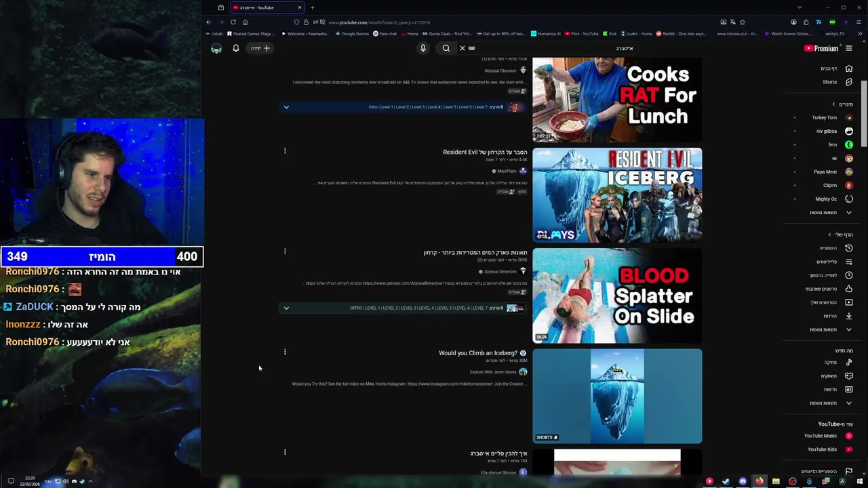This screenshot has width=868, height=488.
Task: Click the YouTube Premium logo
Action: [822, 48]
